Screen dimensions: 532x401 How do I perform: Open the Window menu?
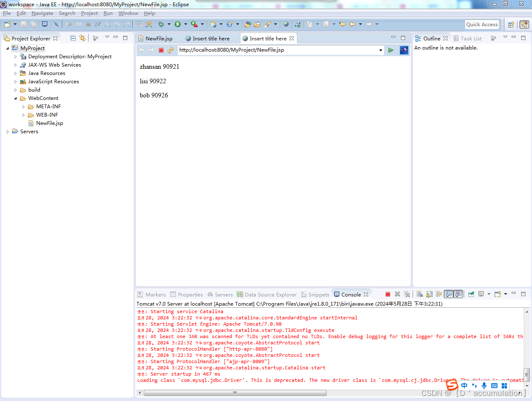pyautogui.click(x=128, y=13)
